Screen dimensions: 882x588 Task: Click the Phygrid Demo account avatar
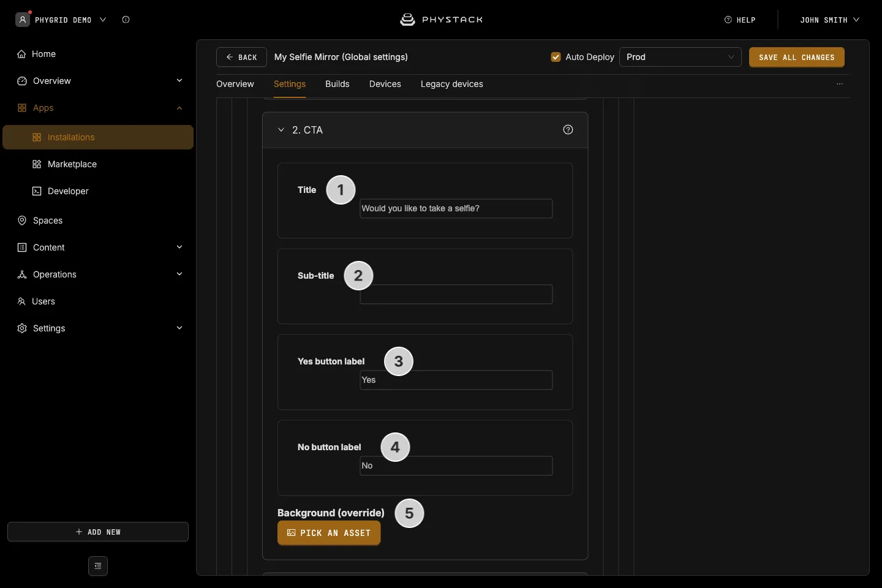click(23, 20)
